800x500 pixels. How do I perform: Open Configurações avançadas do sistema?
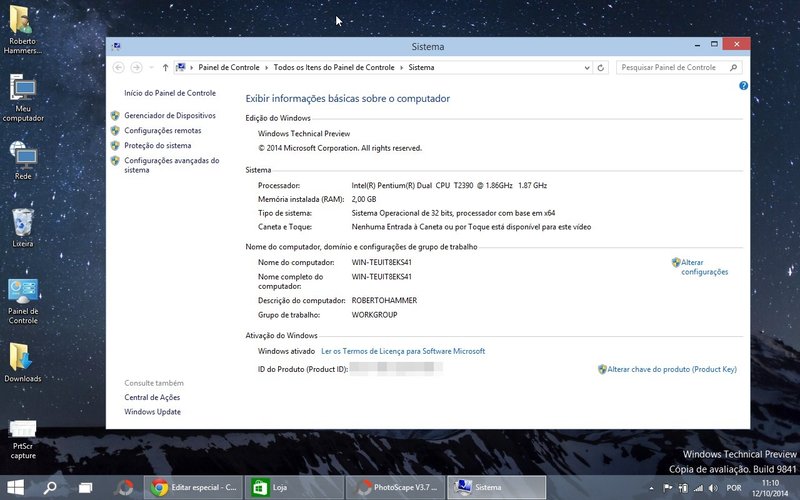click(171, 165)
